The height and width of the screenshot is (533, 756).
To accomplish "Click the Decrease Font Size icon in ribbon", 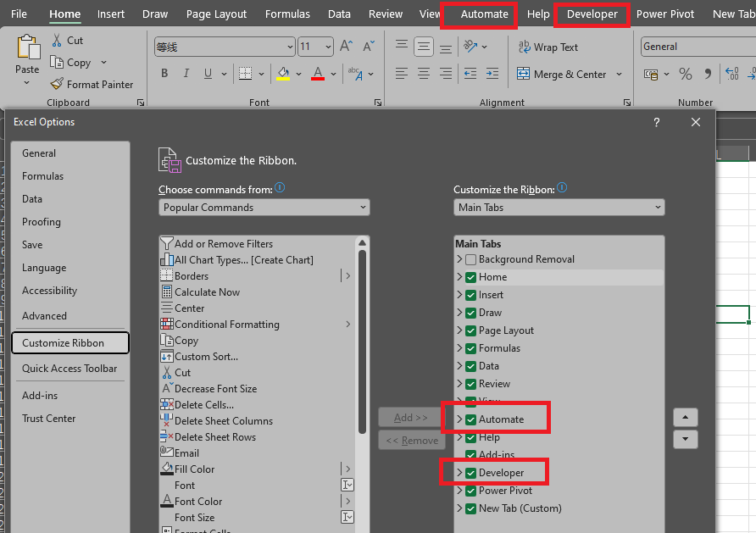I will tap(369, 47).
